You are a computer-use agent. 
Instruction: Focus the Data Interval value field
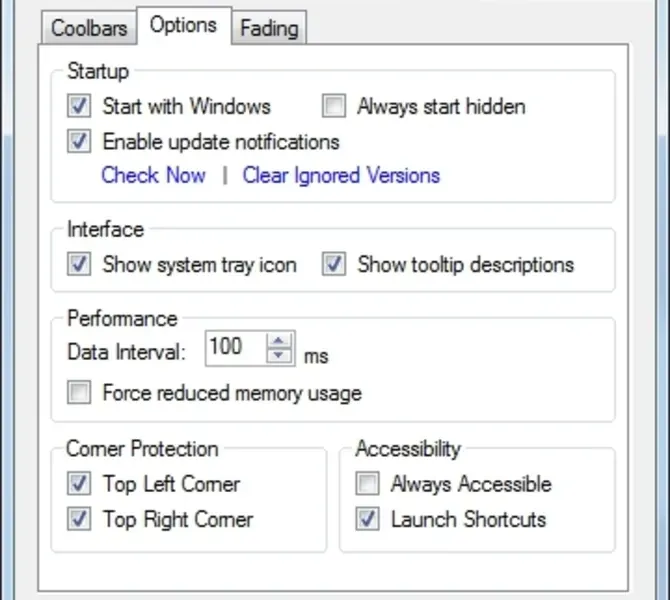233,348
